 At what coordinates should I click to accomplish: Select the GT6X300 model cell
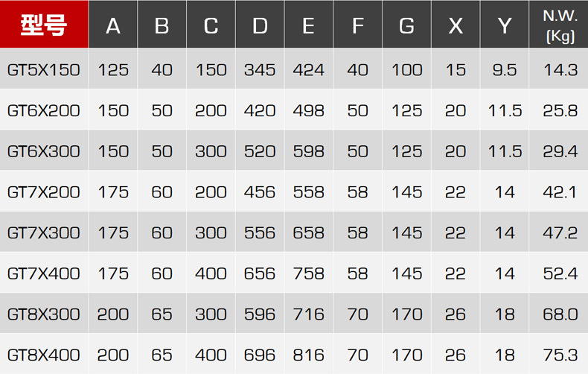click(44, 151)
